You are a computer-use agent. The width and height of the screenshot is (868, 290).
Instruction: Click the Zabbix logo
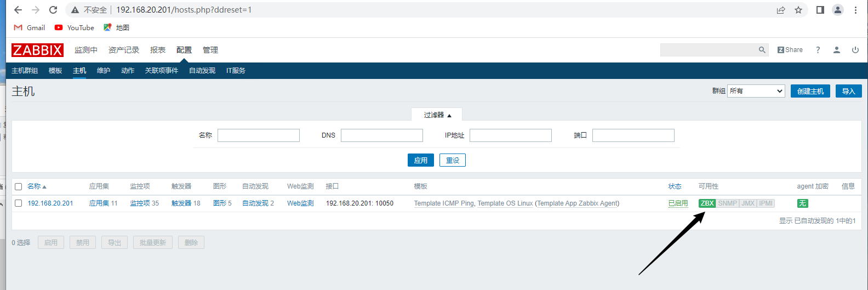[x=37, y=50]
